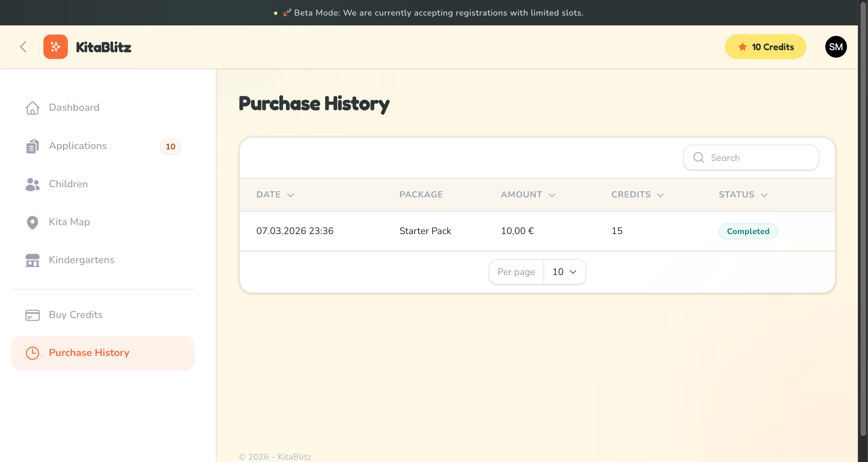Click the Kita Map pin icon

33,222
